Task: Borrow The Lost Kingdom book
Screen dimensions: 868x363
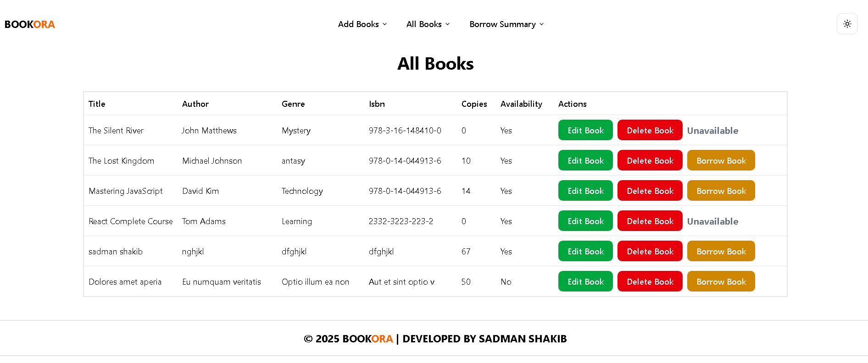Action: (721, 160)
